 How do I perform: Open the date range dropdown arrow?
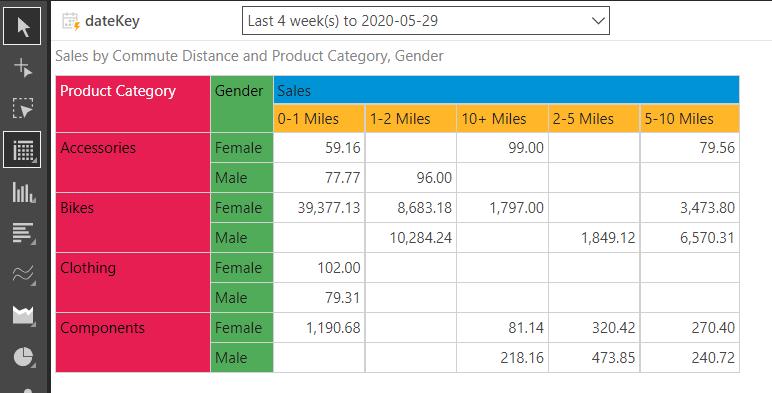pos(598,21)
